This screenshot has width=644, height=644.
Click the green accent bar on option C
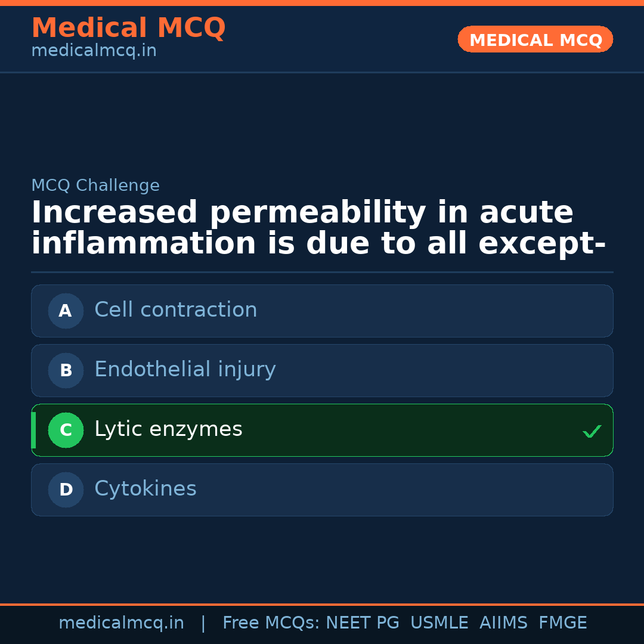[33, 430]
